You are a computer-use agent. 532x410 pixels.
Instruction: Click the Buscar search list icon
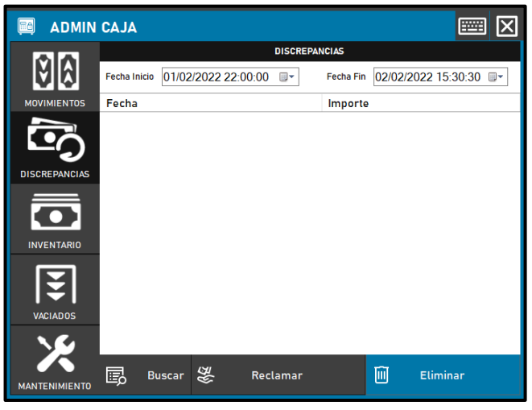(116, 375)
